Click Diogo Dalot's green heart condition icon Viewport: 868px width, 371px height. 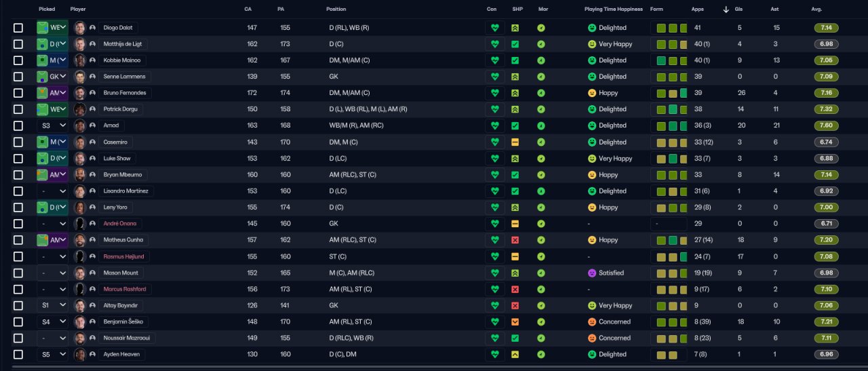click(495, 28)
